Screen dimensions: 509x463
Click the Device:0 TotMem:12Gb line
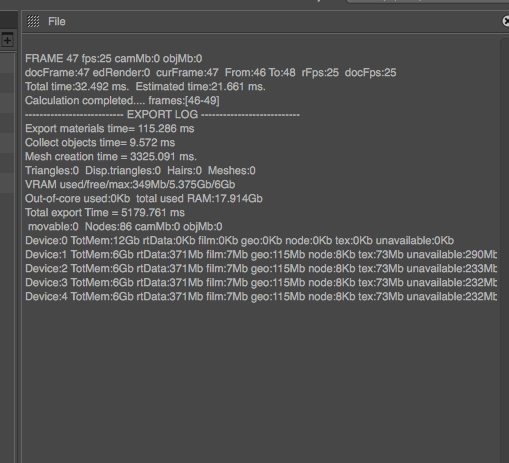click(x=240, y=241)
